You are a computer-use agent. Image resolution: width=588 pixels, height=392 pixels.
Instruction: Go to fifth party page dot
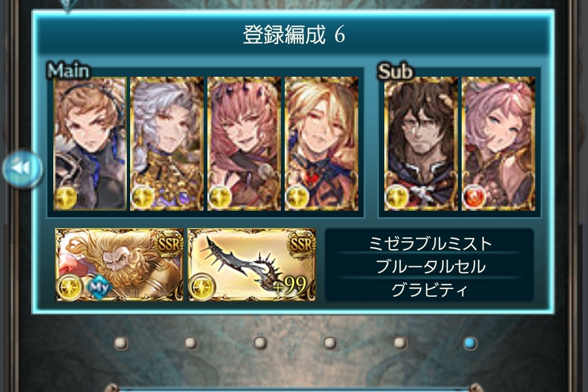click(400, 343)
